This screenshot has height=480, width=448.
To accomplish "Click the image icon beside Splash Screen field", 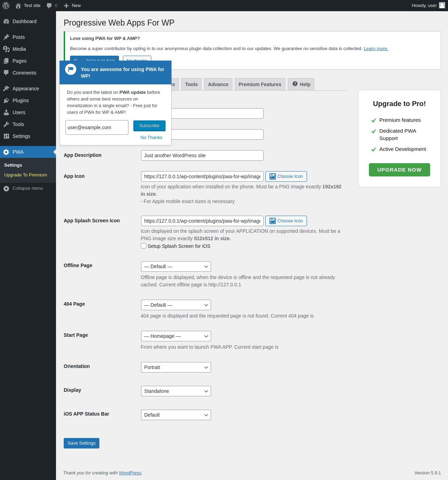I will [273, 221].
